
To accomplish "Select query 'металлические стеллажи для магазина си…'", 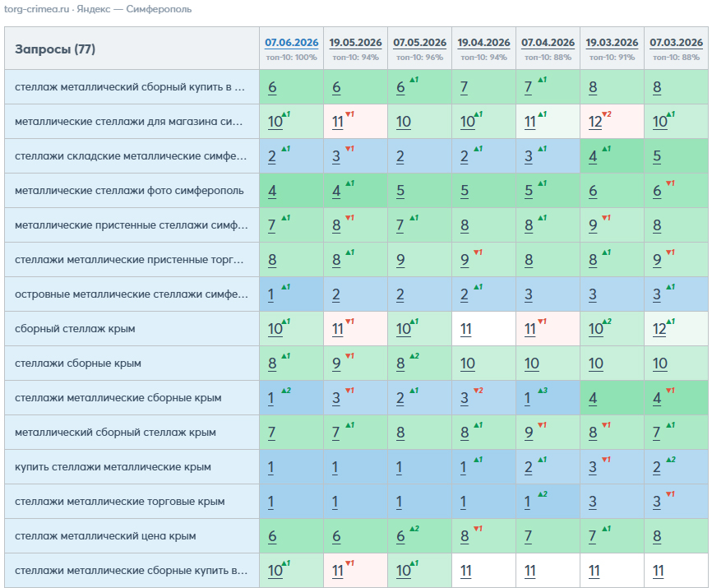I will pos(128,122).
